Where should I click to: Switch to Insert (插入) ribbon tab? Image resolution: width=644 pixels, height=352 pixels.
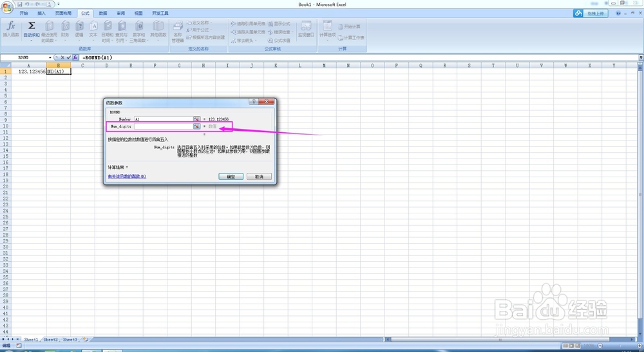[41, 13]
